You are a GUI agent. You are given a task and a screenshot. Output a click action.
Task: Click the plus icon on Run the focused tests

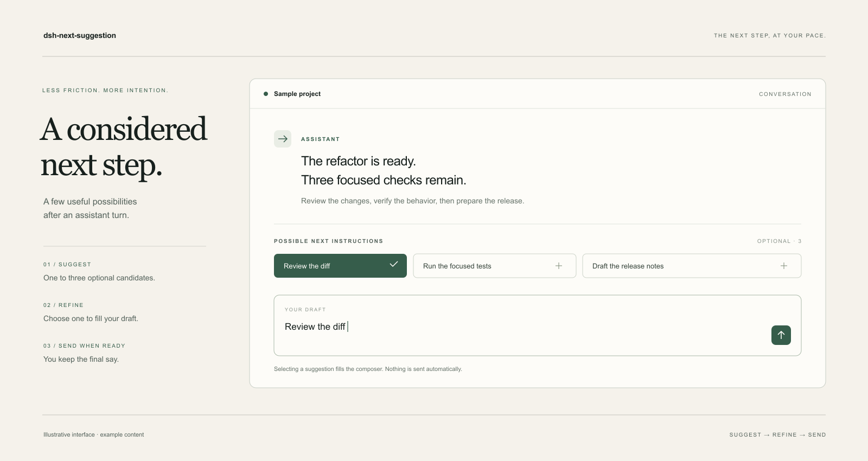tap(559, 266)
